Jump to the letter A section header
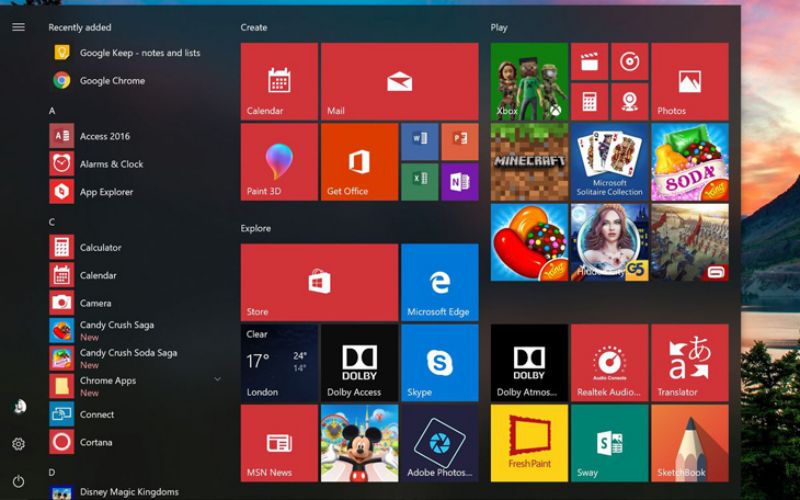 coord(52,111)
